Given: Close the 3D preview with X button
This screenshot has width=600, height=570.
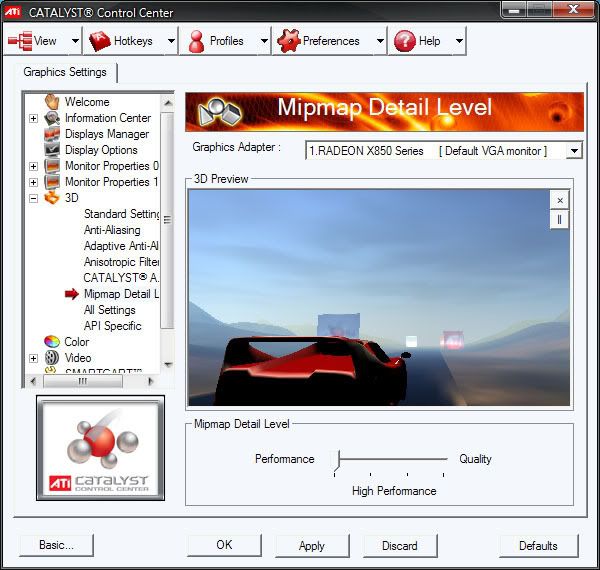Looking at the screenshot, I should (560, 200).
